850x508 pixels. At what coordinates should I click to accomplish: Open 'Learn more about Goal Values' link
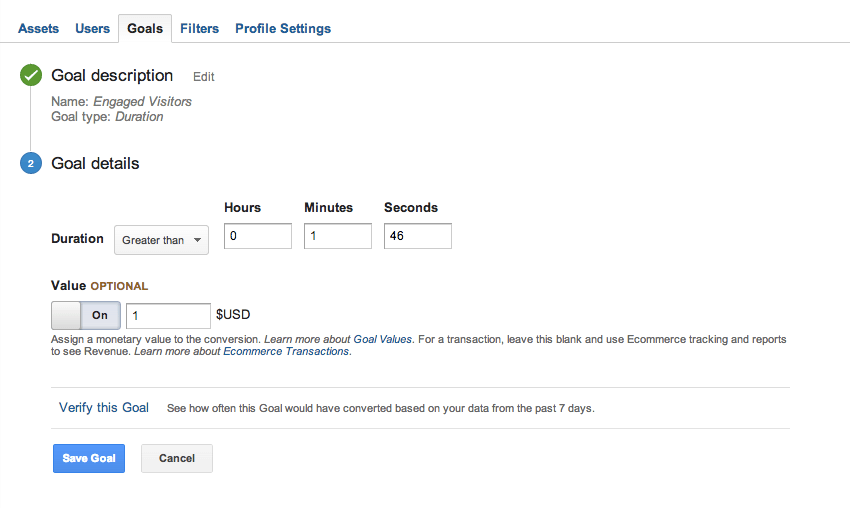pos(338,339)
